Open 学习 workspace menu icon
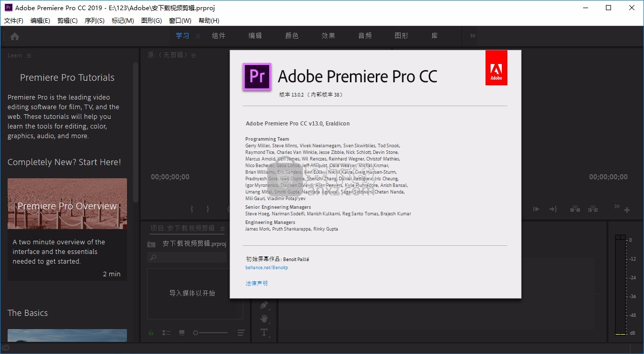Image resolution: width=644 pixels, height=354 pixels. (x=198, y=36)
